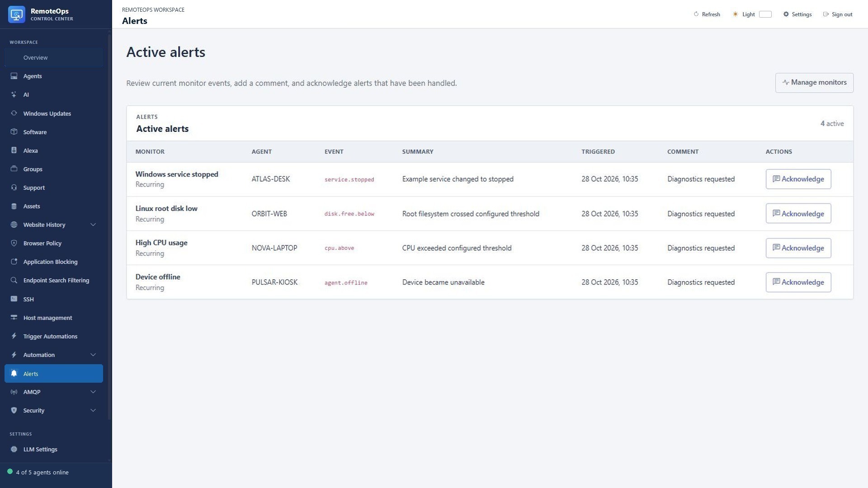Click the disk.free.below event code
868x488 pixels.
tap(349, 214)
